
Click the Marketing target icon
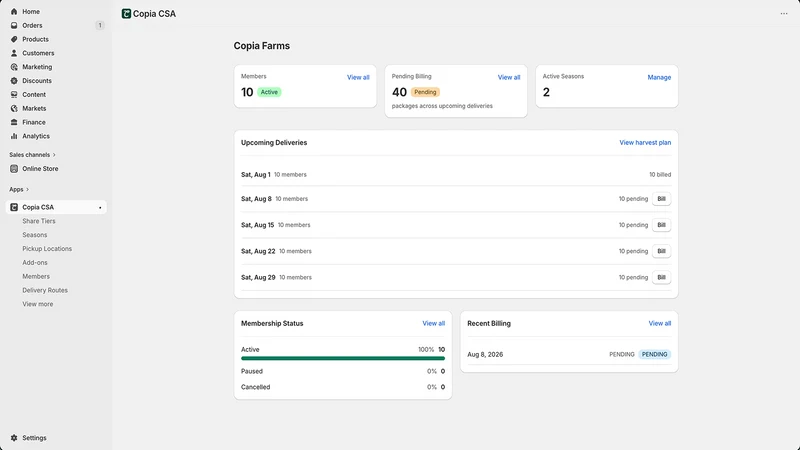pyautogui.click(x=14, y=67)
